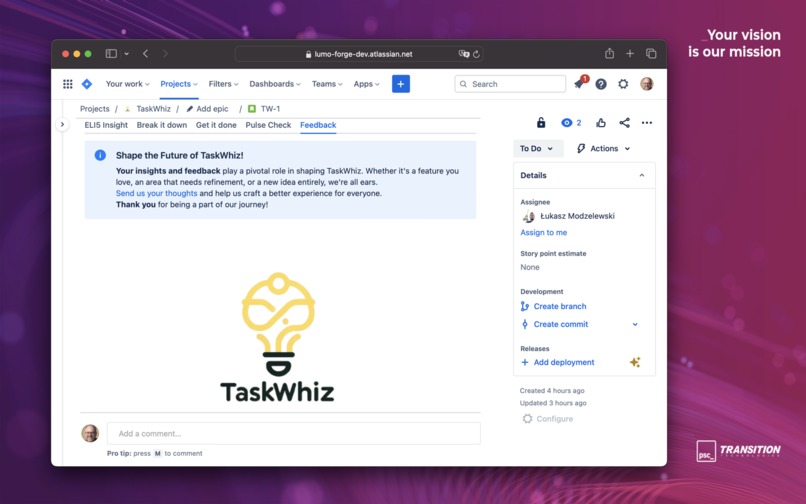Viewport: 806px width, 504px height.
Task: Reload the page in Safari
Action: point(477,54)
